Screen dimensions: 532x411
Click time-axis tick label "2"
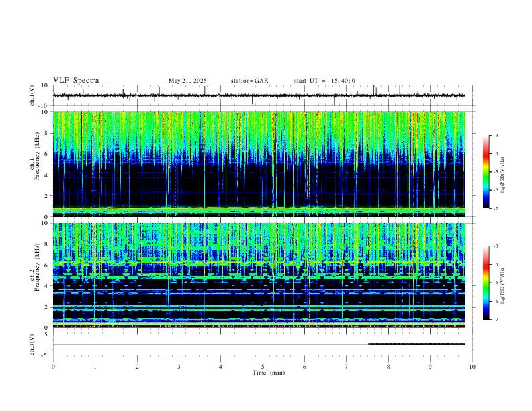coord(137,367)
